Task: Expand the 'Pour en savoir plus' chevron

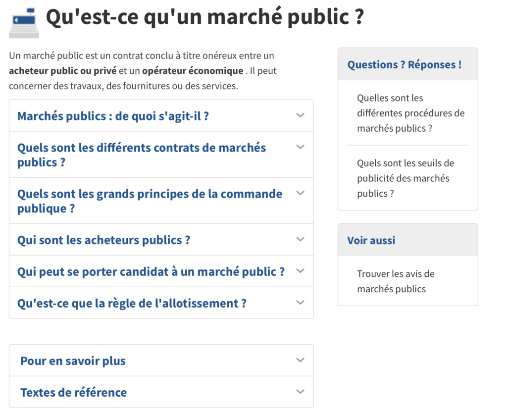Action: tap(300, 360)
